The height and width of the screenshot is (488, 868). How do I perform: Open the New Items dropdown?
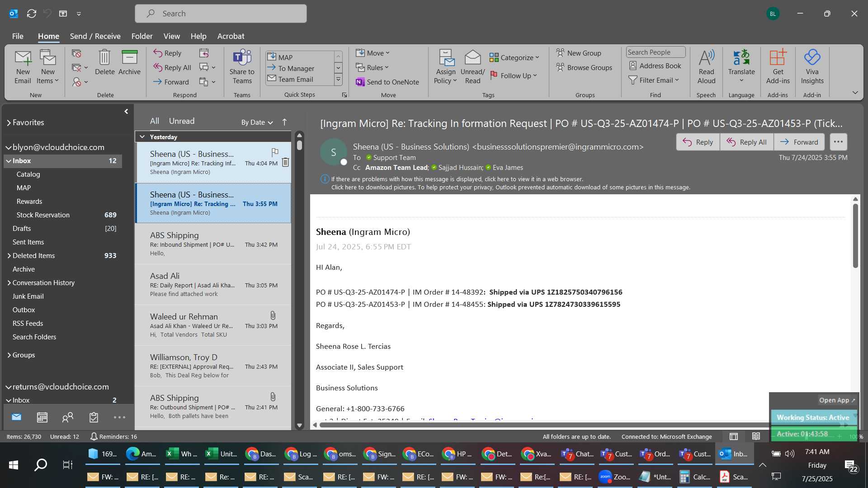click(47, 67)
